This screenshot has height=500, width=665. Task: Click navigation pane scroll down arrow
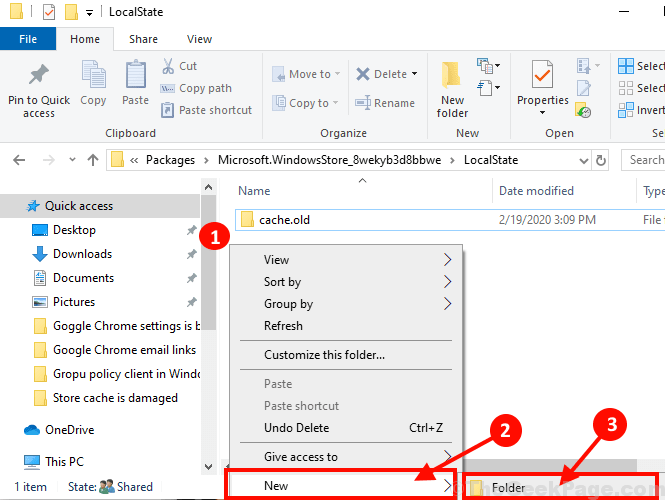(x=208, y=466)
